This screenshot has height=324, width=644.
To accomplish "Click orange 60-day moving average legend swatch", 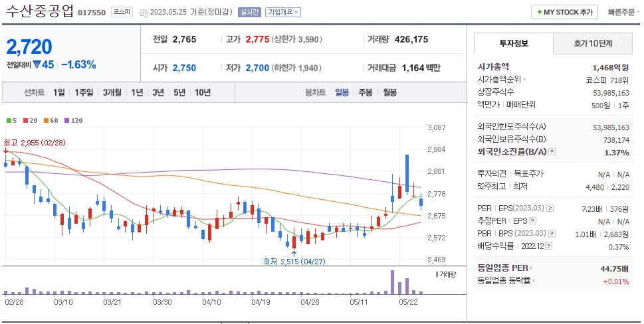I will [46, 121].
